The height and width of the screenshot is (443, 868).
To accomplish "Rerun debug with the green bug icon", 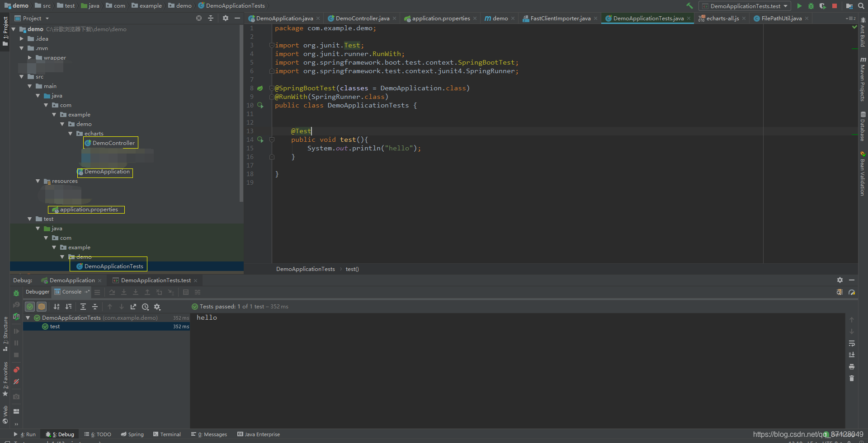I will click(x=16, y=293).
